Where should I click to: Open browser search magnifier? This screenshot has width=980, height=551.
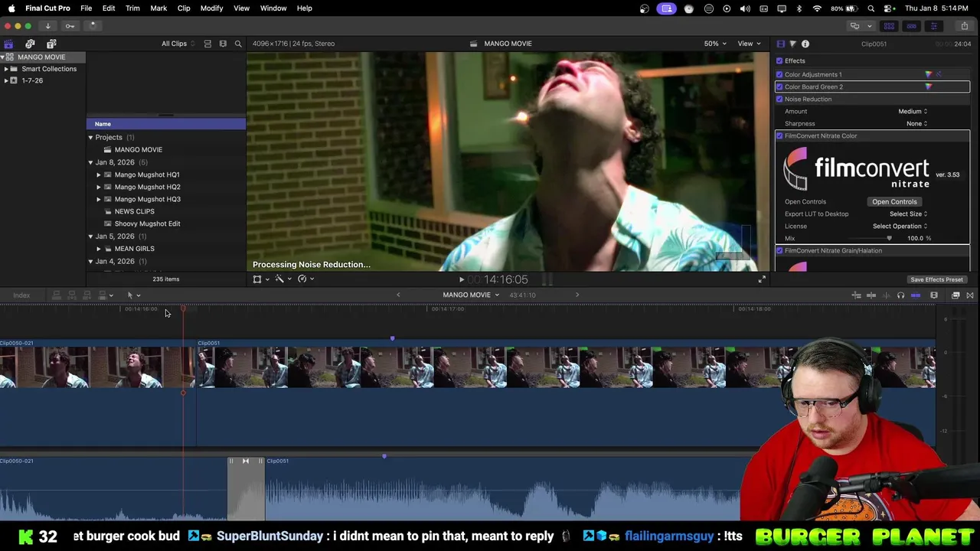238,44
